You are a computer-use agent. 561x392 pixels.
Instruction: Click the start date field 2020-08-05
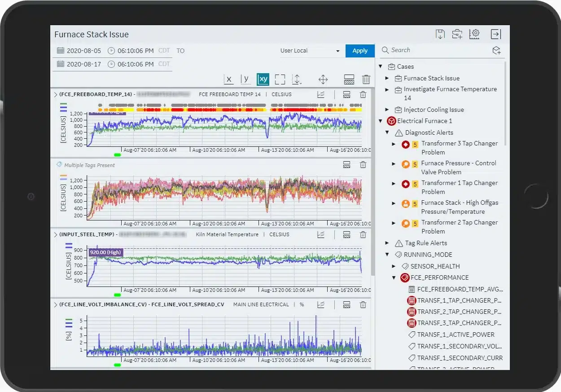click(84, 51)
